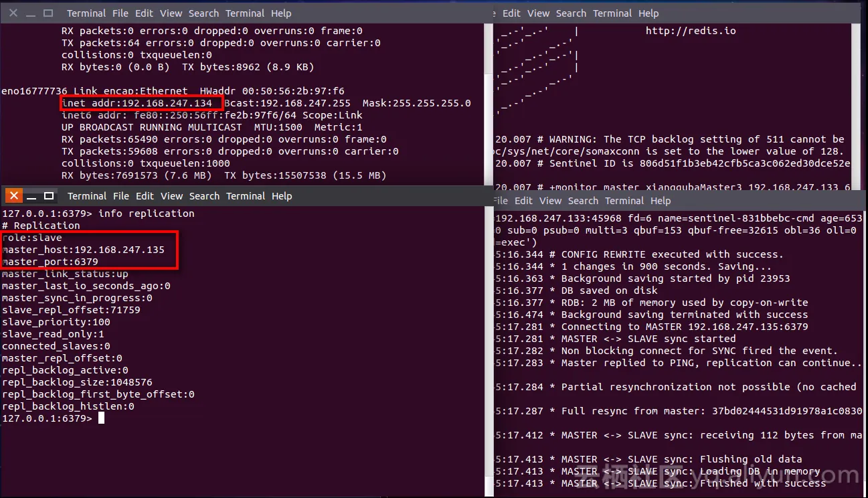Maximize the info replication terminal window

[x=49, y=196]
